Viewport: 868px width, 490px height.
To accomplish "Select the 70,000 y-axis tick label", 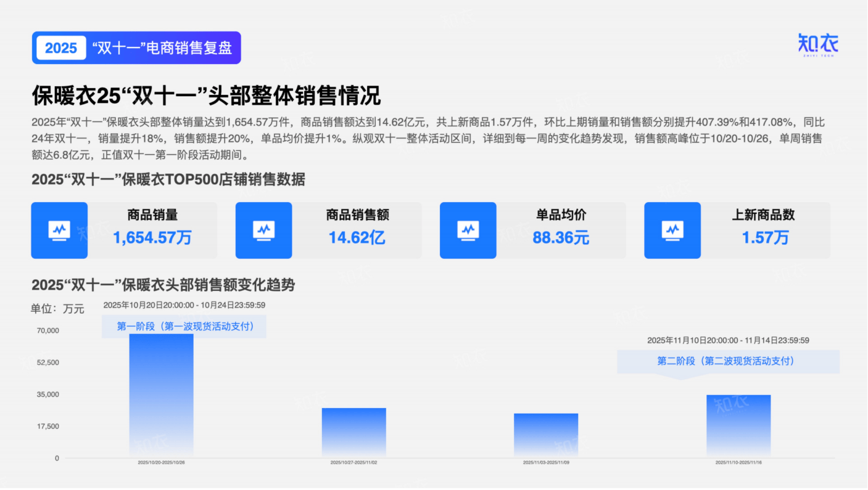I will click(48, 331).
